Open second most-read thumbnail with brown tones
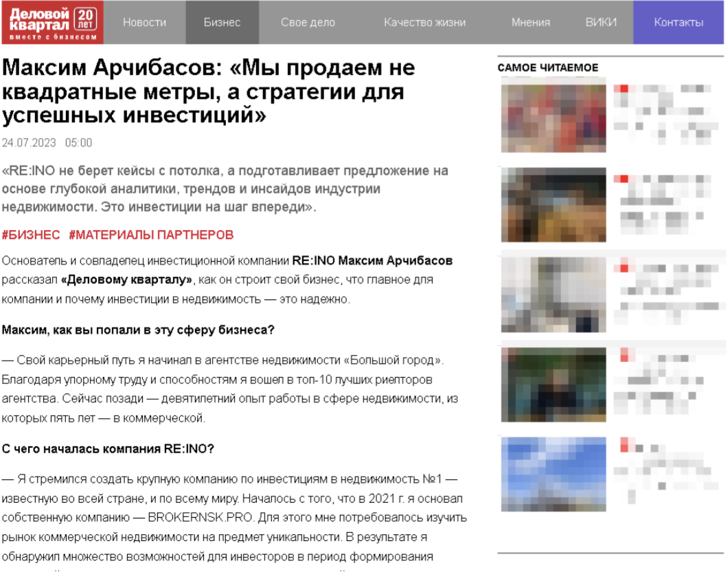The width and height of the screenshot is (728, 574). pos(554,205)
